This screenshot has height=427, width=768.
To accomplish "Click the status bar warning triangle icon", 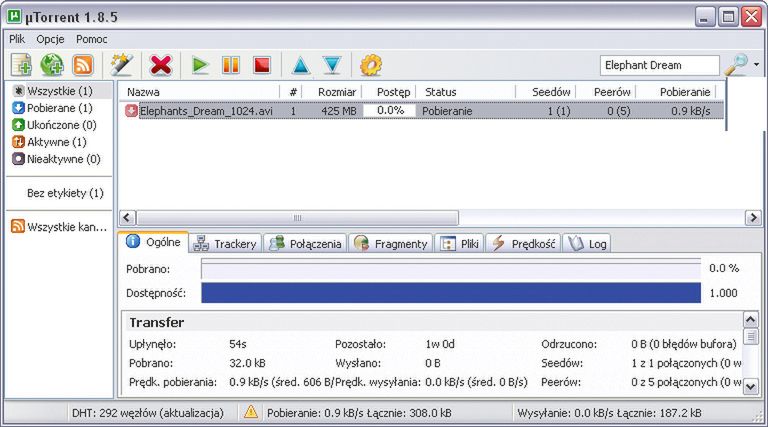I will pos(251,412).
